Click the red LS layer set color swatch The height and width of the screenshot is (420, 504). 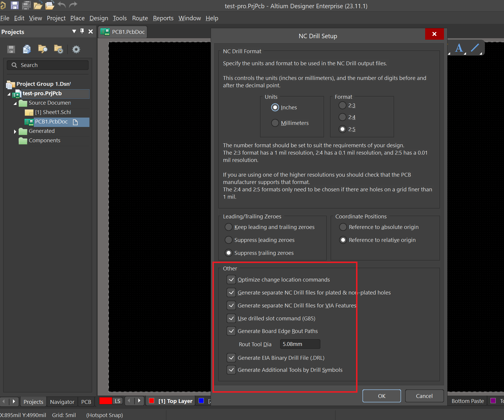click(106, 401)
